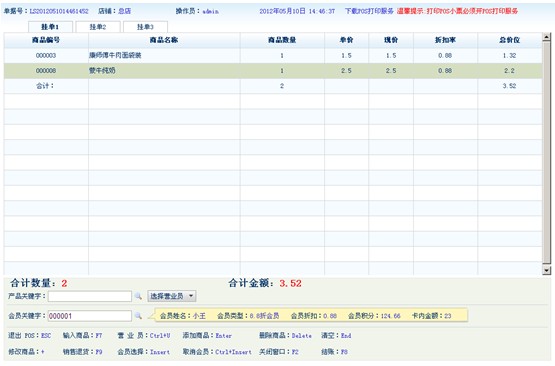
Task: Switch to the 挂单3 tab
Action: (145, 27)
